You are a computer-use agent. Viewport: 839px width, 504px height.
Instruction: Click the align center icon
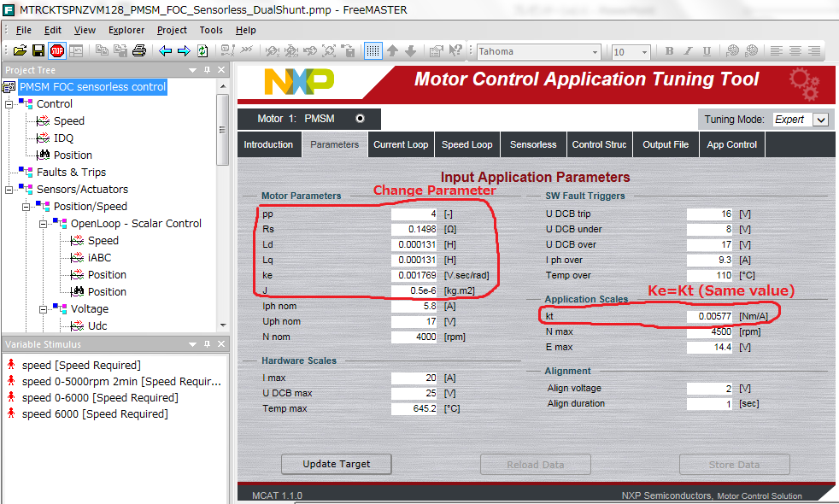click(795, 51)
